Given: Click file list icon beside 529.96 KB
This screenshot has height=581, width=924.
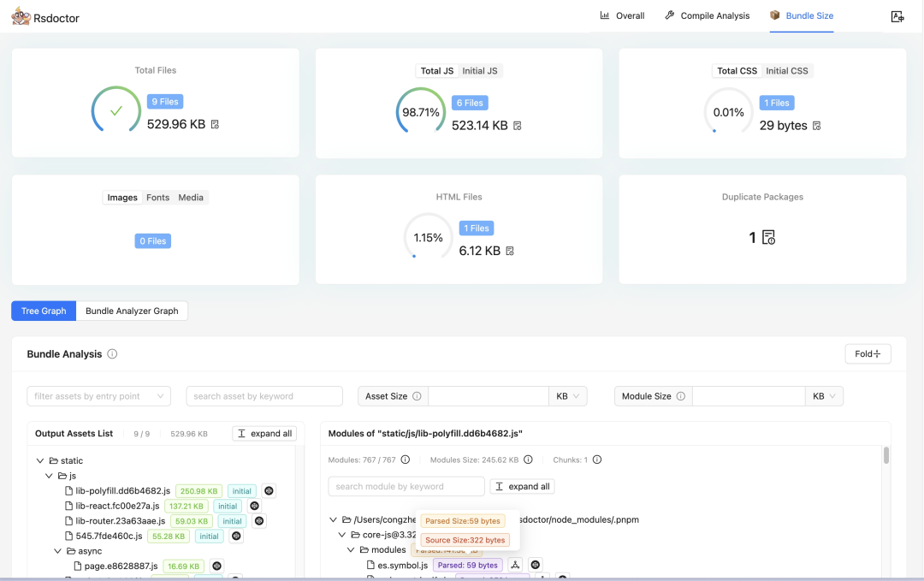Looking at the screenshot, I should pos(215,125).
